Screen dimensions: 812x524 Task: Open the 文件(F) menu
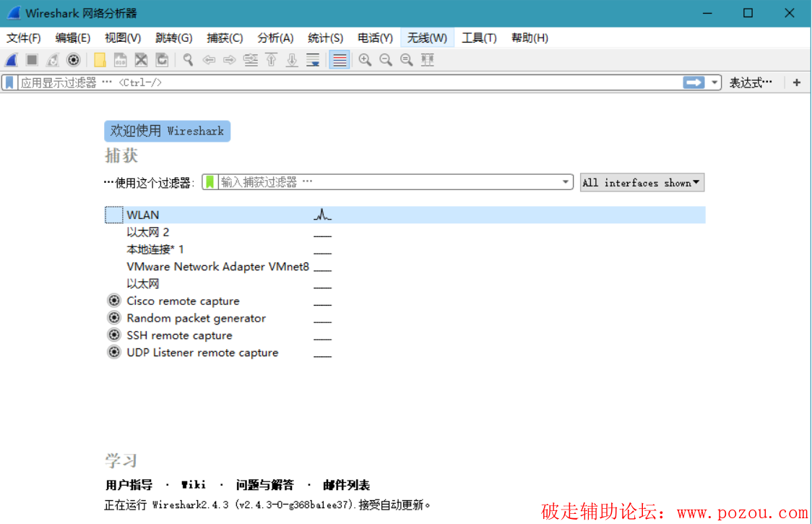[x=23, y=38]
